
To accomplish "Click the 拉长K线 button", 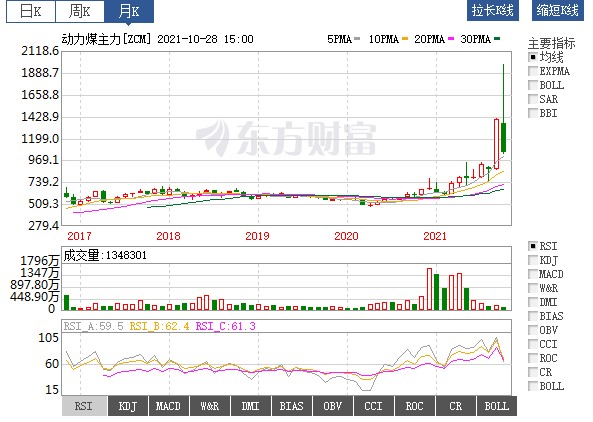I will point(493,10).
